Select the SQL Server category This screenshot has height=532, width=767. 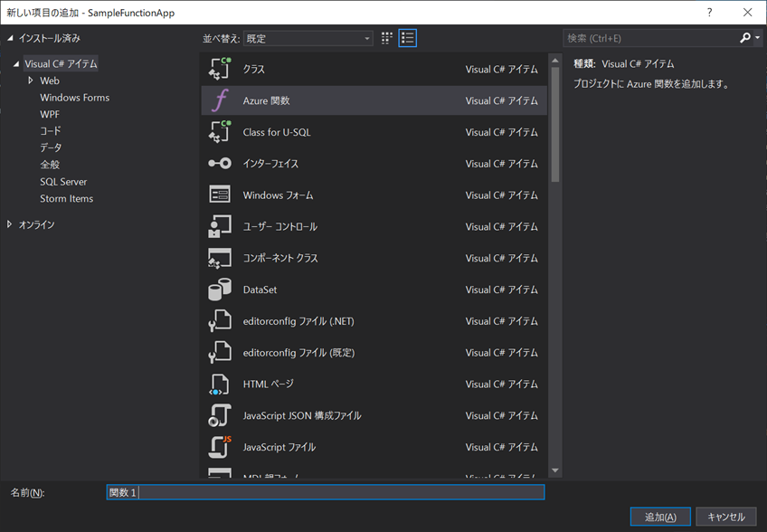(63, 182)
